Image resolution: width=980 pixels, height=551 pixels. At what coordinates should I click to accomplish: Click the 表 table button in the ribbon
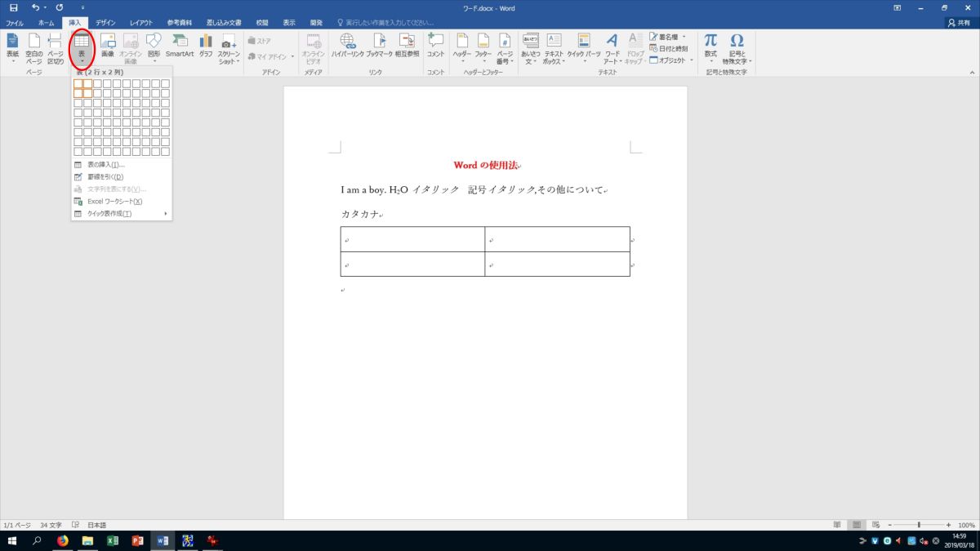tap(82, 49)
